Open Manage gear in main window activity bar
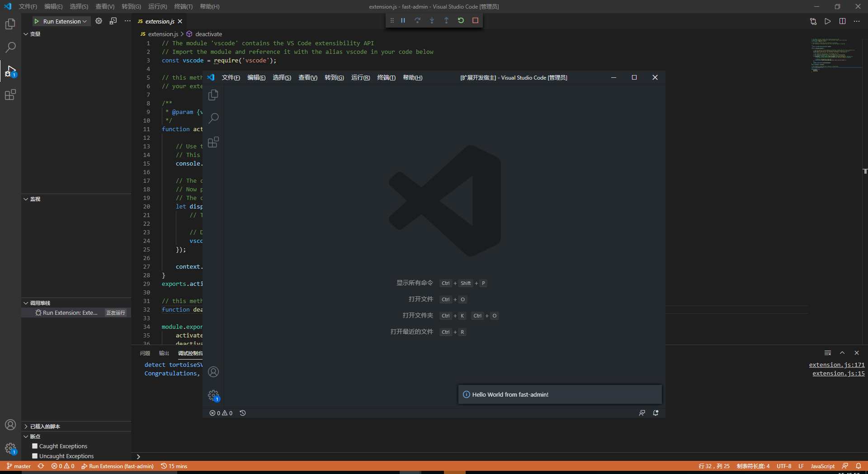The image size is (868, 474). pyautogui.click(x=10, y=448)
